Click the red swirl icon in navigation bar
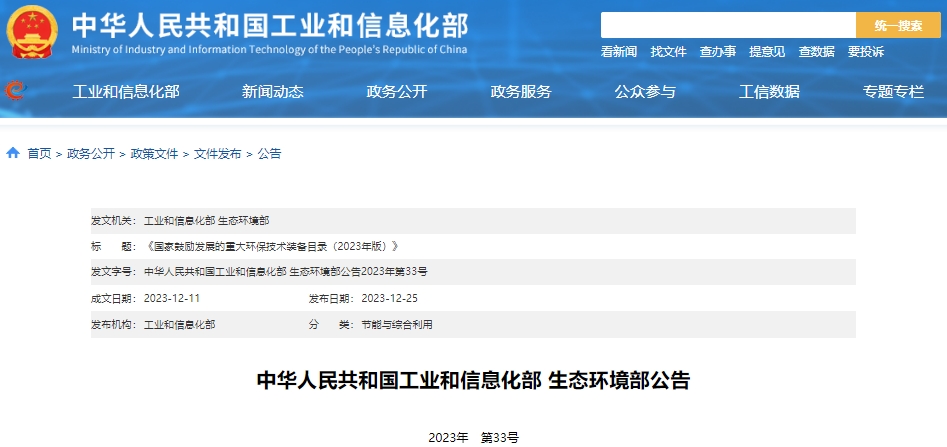Screen dimensions: 947x447 (15, 91)
